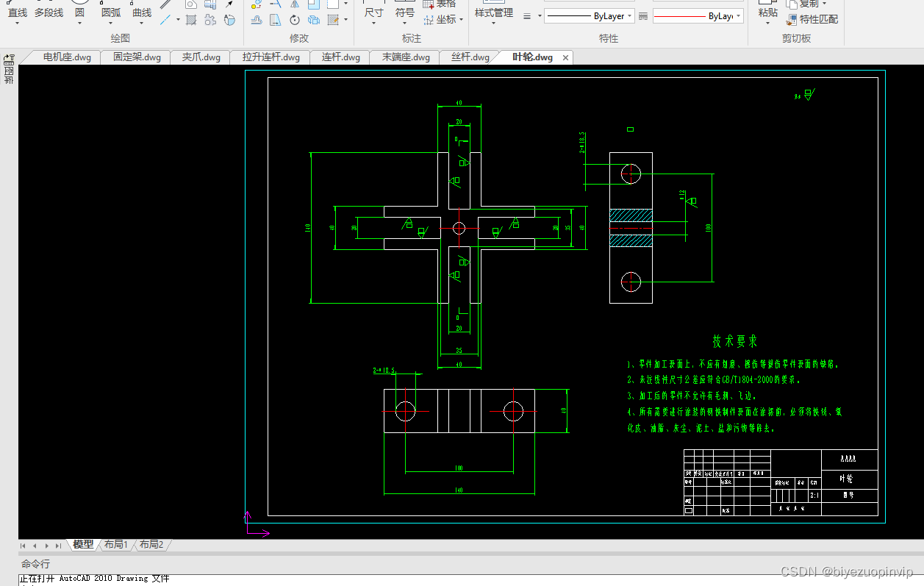Expand the 尺寸 dimension dropdown

pyautogui.click(x=373, y=24)
